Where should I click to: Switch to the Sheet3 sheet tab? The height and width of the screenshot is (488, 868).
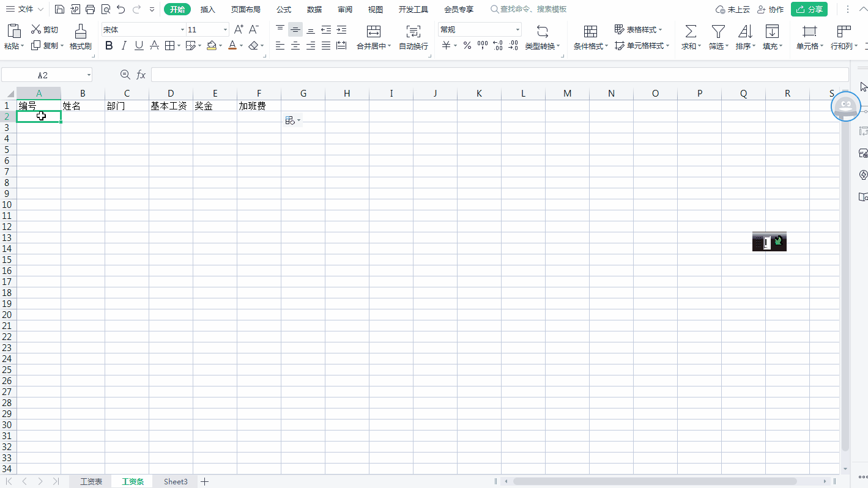coord(176,481)
